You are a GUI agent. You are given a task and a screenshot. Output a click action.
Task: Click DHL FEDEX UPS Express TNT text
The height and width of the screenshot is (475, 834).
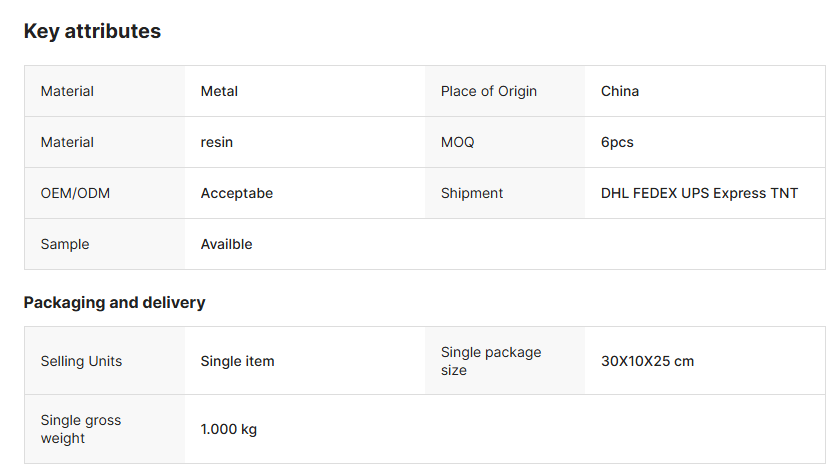(x=699, y=193)
